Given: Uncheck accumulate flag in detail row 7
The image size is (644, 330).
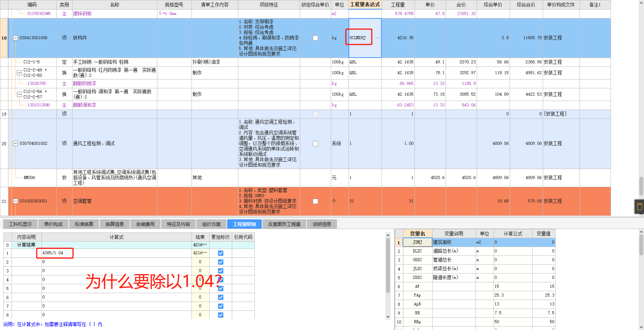Looking at the screenshot, I should click(220, 306).
